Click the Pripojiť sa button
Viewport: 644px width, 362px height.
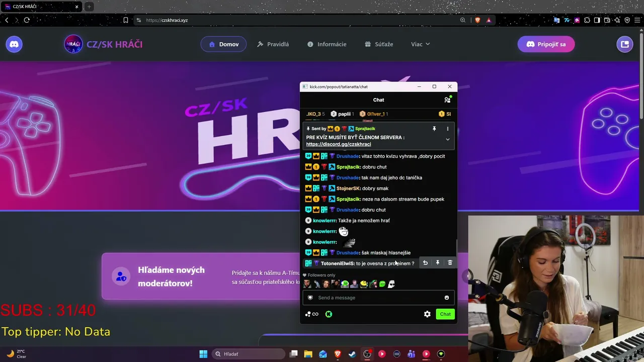[x=546, y=44]
